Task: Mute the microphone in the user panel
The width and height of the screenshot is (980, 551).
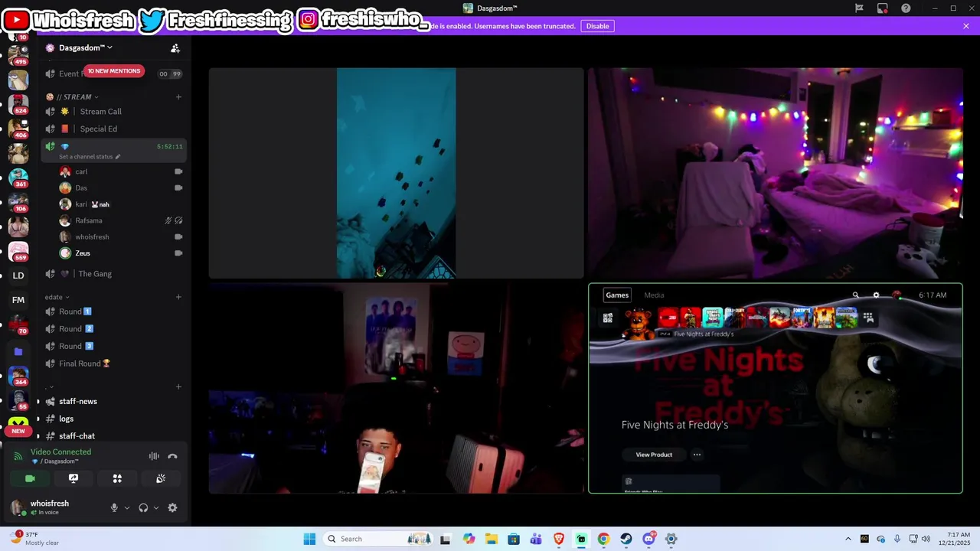Action: tap(114, 507)
